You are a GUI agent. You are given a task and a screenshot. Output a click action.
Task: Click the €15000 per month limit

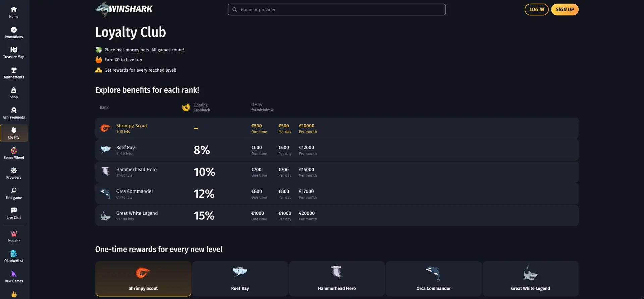point(306,169)
